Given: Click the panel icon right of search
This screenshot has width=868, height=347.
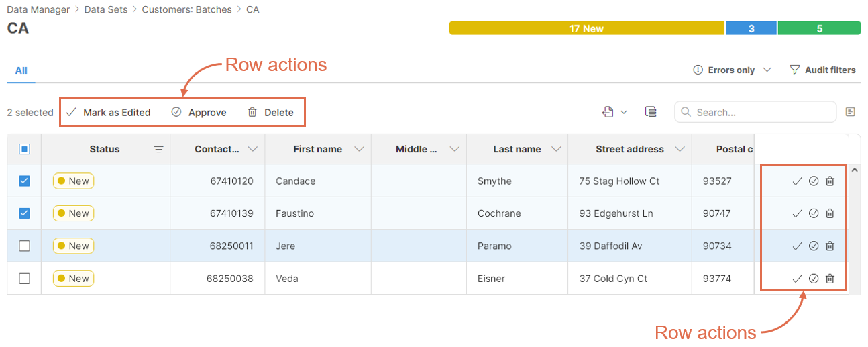Looking at the screenshot, I should coord(851,112).
